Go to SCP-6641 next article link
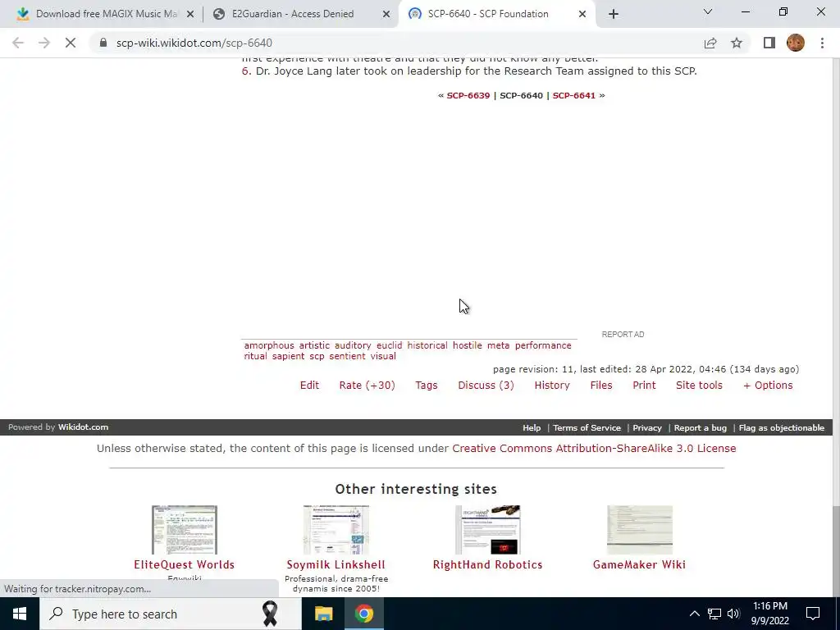This screenshot has width=840, height=630. pos(573,95)
